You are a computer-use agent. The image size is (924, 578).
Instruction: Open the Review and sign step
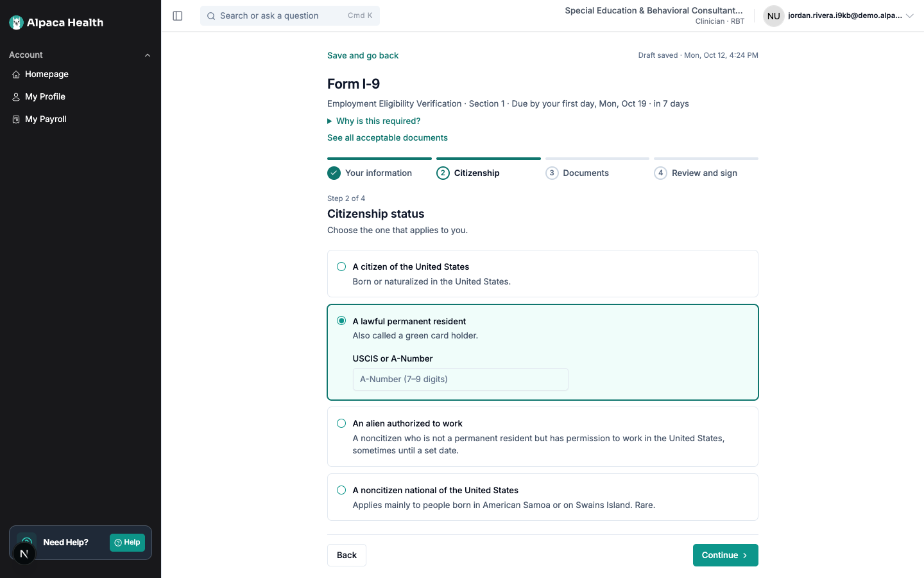pyautogui.click(x=705, y=173)
